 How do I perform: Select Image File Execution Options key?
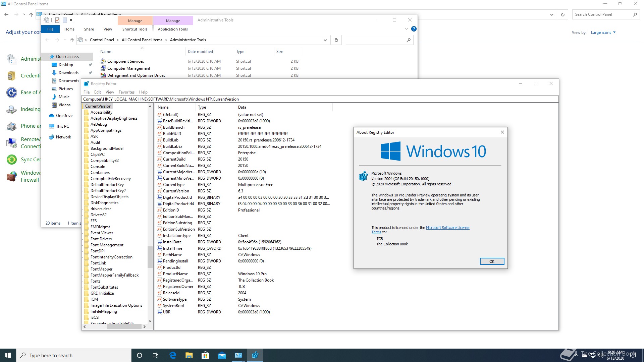tap(116, 305)
